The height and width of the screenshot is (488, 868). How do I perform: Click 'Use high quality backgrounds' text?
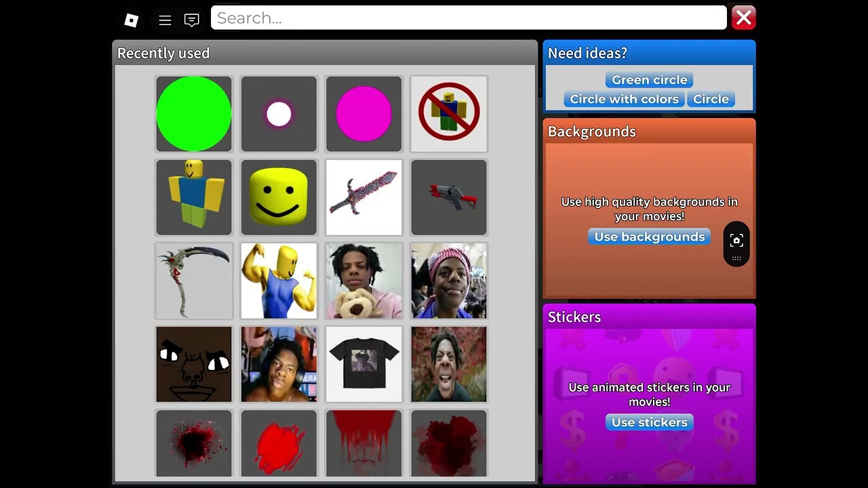click(x=650, y=209)
